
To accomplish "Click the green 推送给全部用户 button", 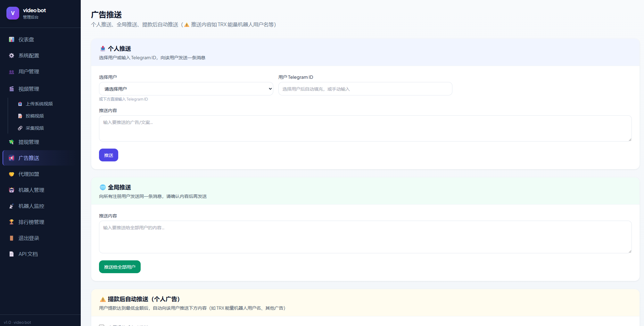I will pyautogui.click(x=120, y=267).
